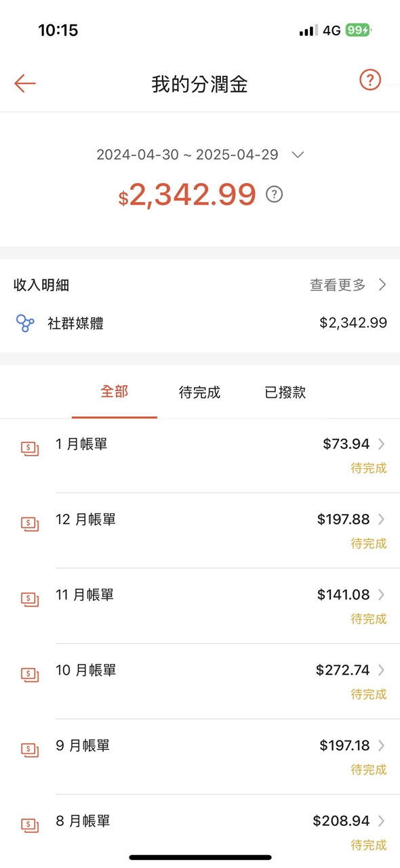Screen dimensions: 400x868
Task: Open the date range dropdown arrow
Action: click(x=298, y=155)
